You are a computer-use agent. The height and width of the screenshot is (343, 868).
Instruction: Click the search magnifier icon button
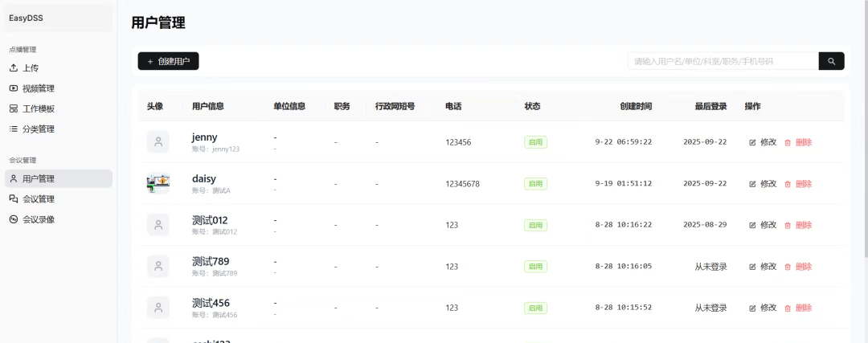[x=831, y=61]
